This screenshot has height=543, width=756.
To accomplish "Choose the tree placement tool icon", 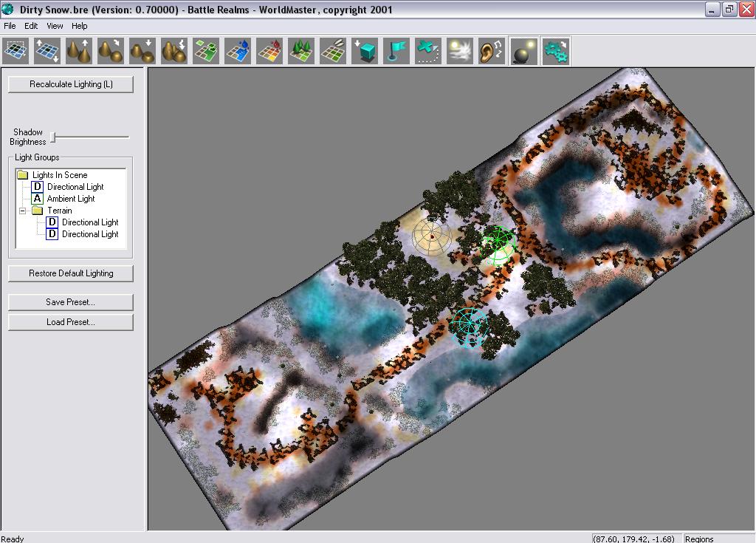I will 301,51.
